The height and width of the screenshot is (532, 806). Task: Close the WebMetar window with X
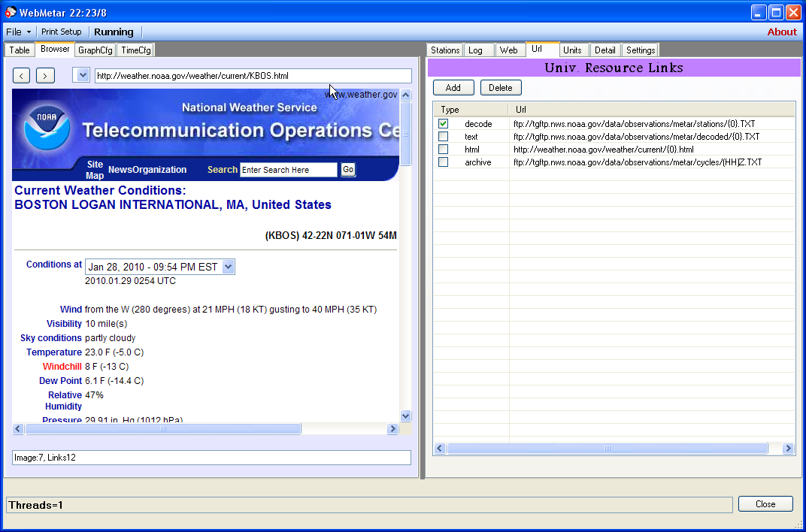coord(794,12)
